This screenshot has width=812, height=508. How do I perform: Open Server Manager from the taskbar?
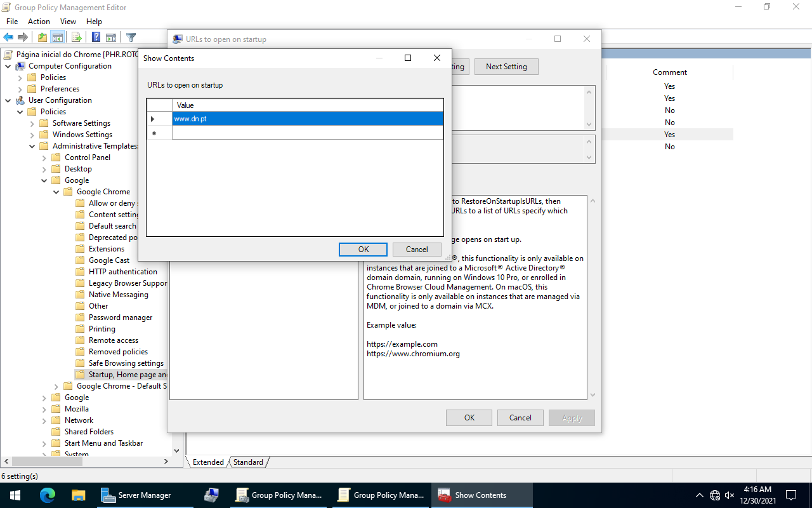point(136,495)
